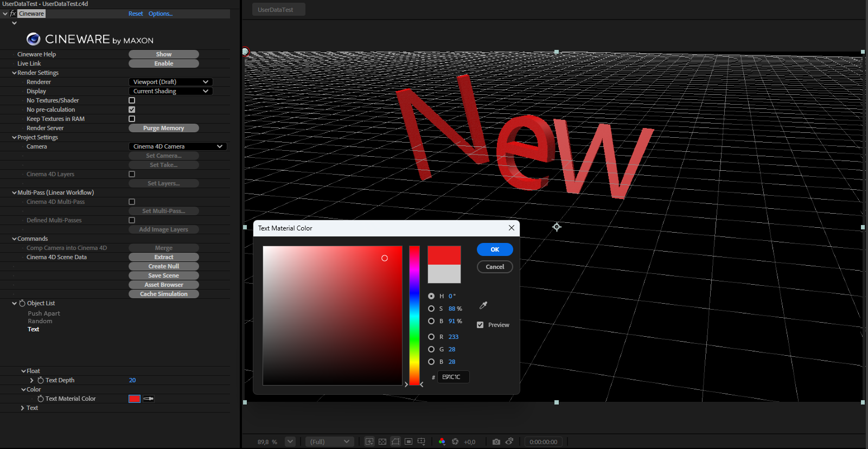This screenshot has width=868, height=449.
Task: Collapse the Color group
Action: coord(23,389)
